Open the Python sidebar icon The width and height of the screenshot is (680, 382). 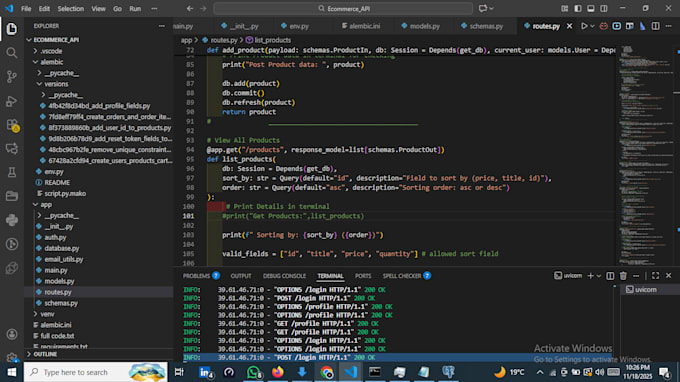[12, 220]
